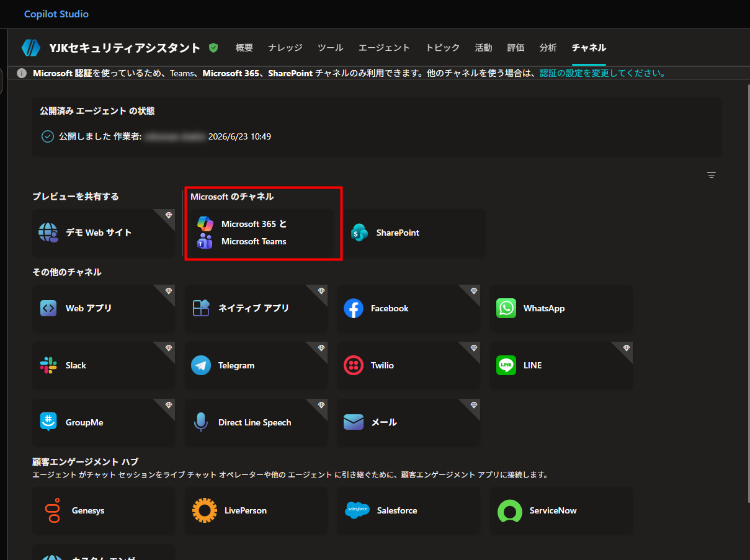Click the ServiceNow logo icon
The width and height of the screenshot is (750, 560).
click(x=510, y=511)
